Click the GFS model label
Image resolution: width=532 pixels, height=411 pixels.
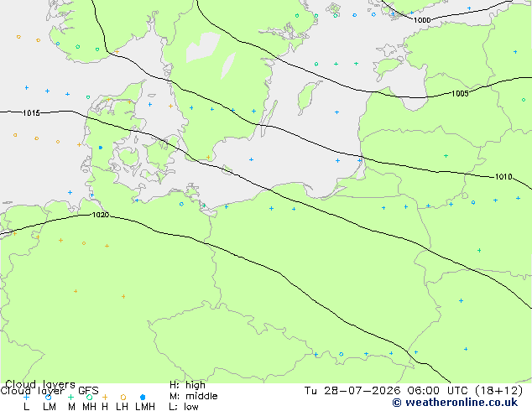88,391
